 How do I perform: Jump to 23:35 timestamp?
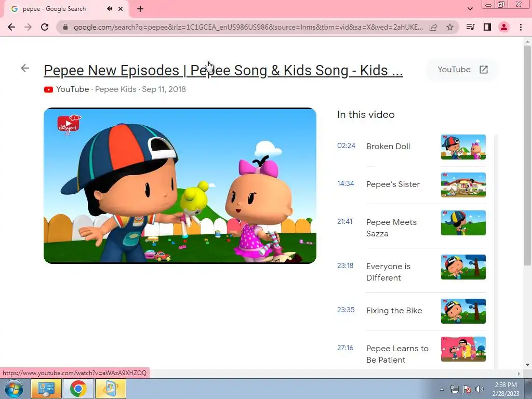345,310
